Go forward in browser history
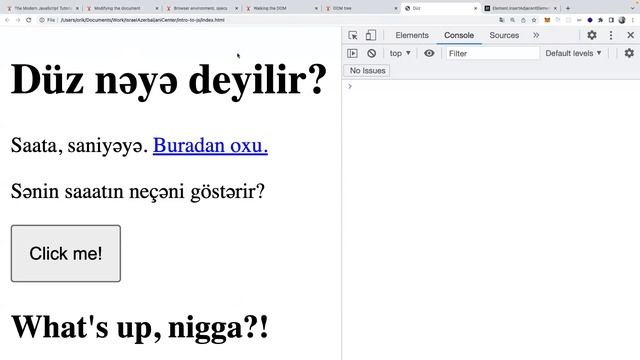Viewport: 640px width, 360px height. click(x=18, y=20)
